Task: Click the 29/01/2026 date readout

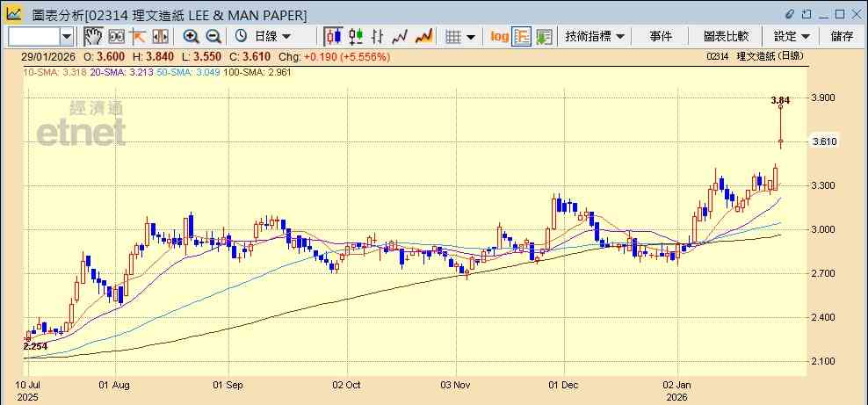Action: pos(47,56)
